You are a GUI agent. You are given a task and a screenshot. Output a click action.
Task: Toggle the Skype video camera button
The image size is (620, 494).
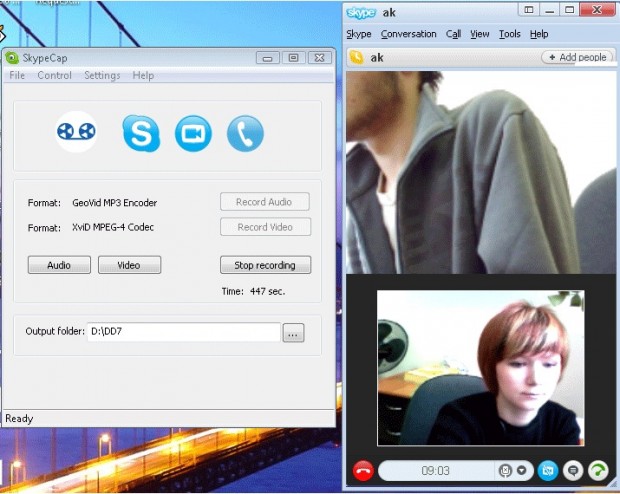point(548,471)
